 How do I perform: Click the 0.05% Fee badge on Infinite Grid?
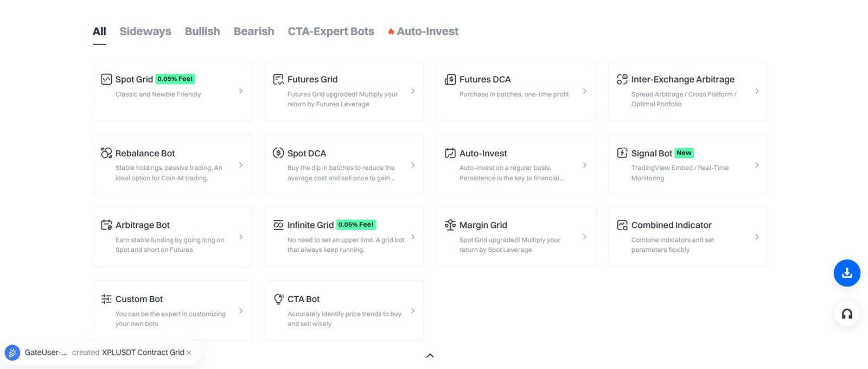pyautogui.click(x=356, y=224)
